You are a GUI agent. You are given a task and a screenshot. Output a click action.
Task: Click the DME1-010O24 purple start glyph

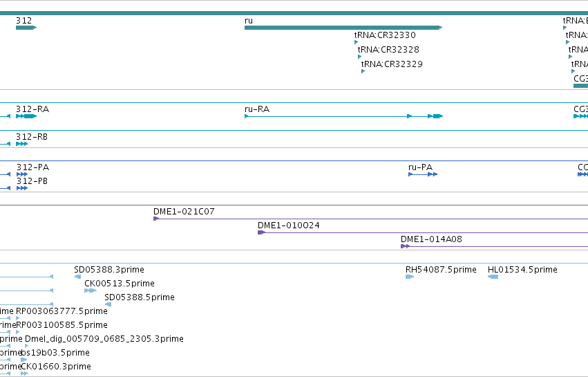(261, 232)
